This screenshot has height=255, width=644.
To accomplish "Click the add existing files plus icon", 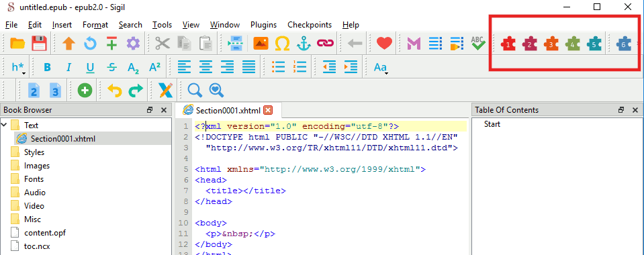I will pos(111,43).
